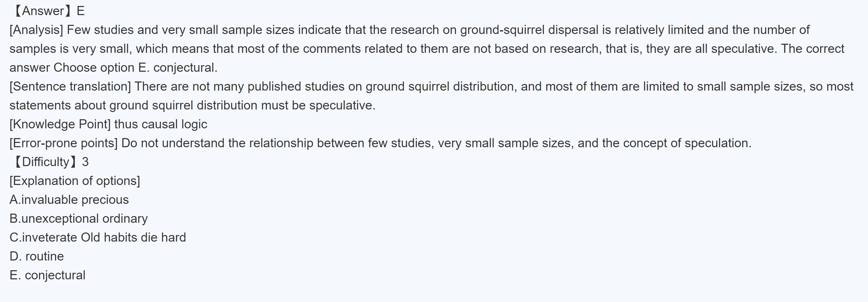
Task: Select option D. routine
Action: [x=37, y=256]
